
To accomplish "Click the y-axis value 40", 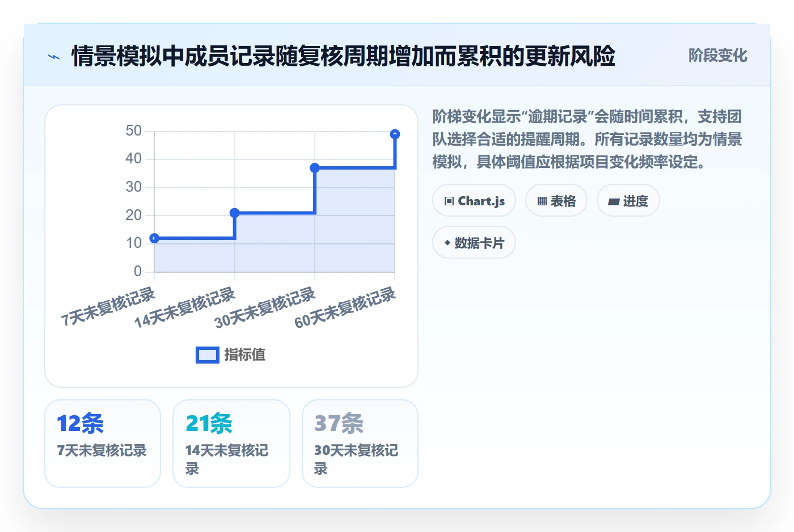I will 134,159.
